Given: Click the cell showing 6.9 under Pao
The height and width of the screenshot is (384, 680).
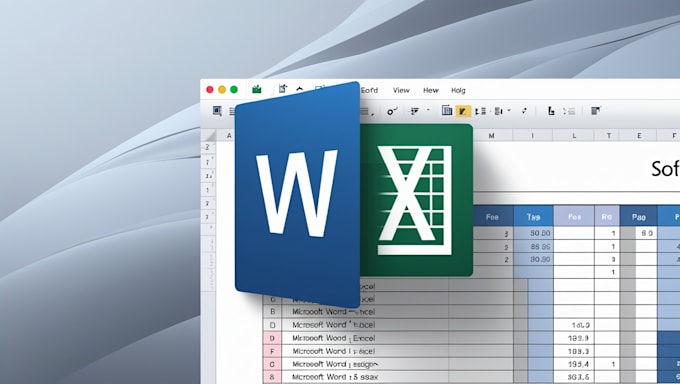Looking at the screenshot, I should pyautogui.click(x=647, y=233).
